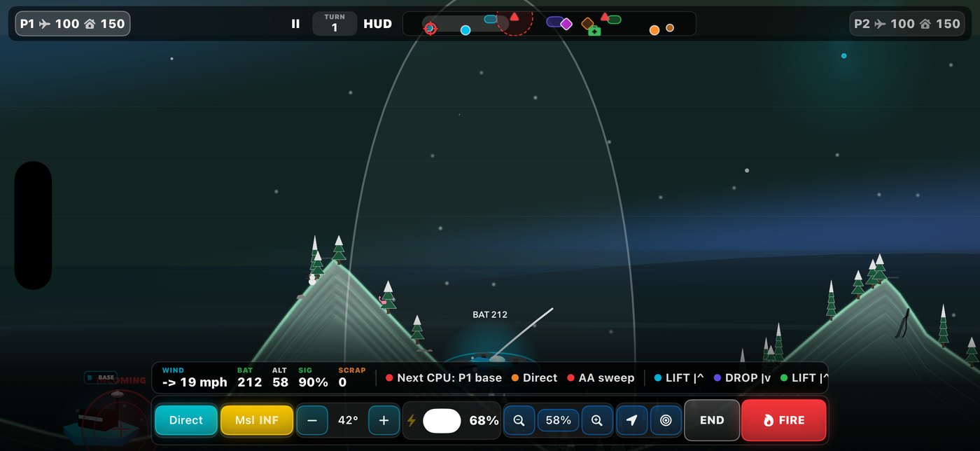Select the purple diamond marker on minimap
The height and width of the screenshot is (451, 980).
566,25
